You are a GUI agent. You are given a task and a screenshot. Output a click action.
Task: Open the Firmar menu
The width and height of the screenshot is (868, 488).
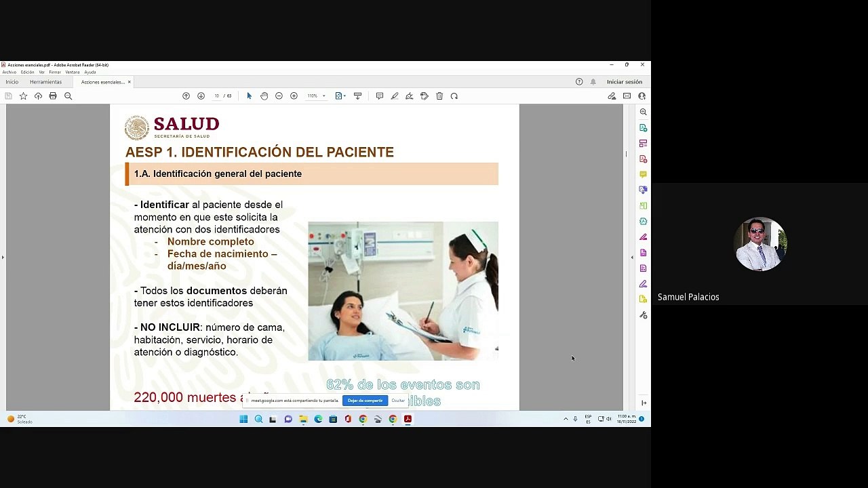pyautogui.click(x=55, y=72)
